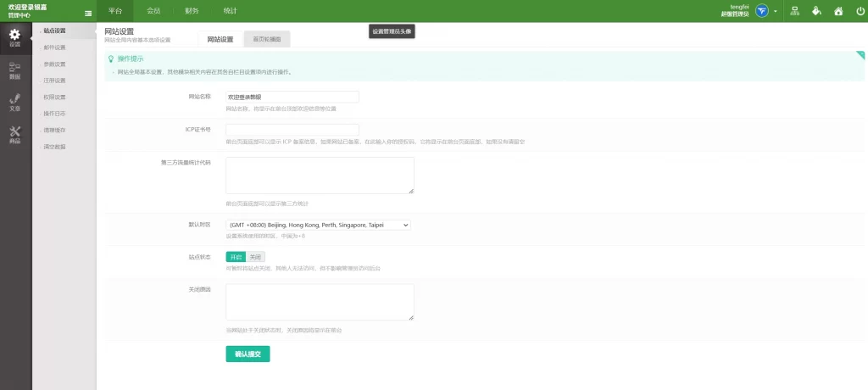This screenshot has width=868, height=390.
Task: Open the 商品 tools icon in sidebar
Action: click(14, 134)
